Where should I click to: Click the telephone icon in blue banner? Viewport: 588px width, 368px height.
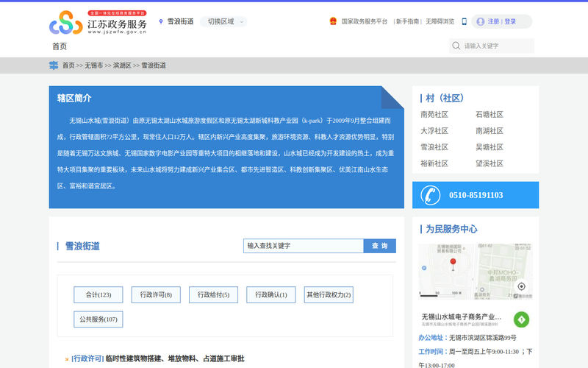coord(430,195)
